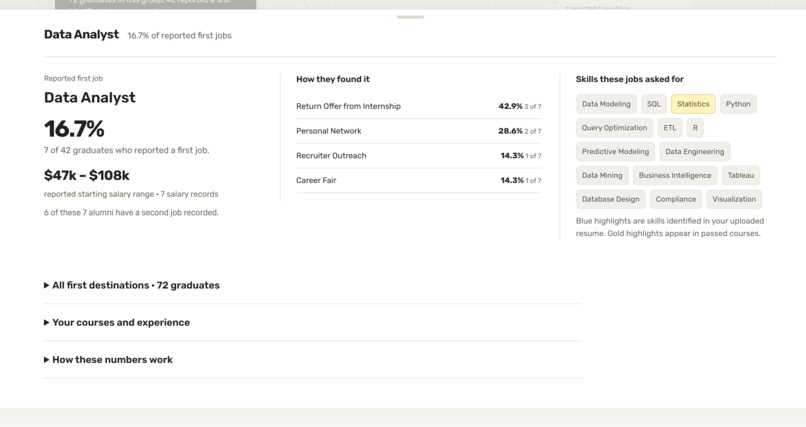Click the large 16.7% figure
The width and height of the screenshot is (806, 427).
[74, 128]
